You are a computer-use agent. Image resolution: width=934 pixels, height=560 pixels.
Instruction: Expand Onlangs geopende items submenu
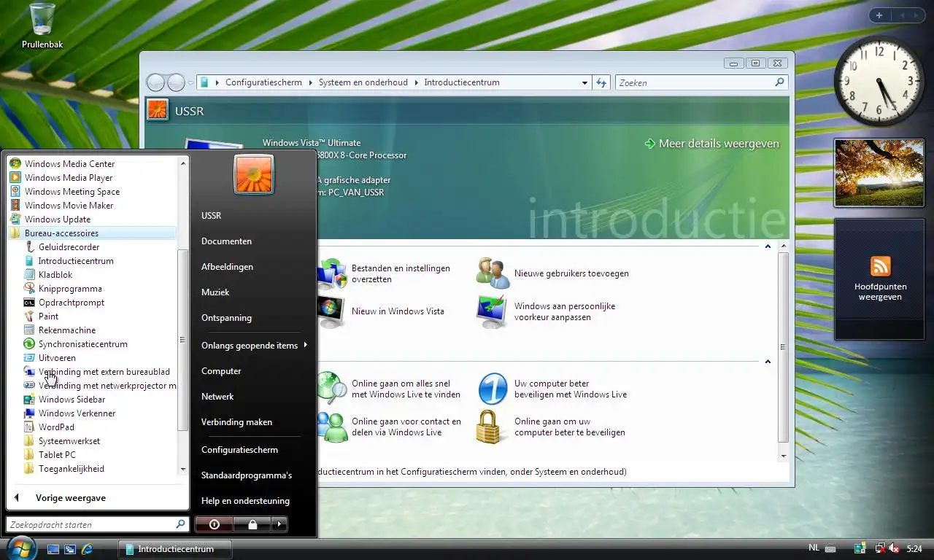[254, 346]
